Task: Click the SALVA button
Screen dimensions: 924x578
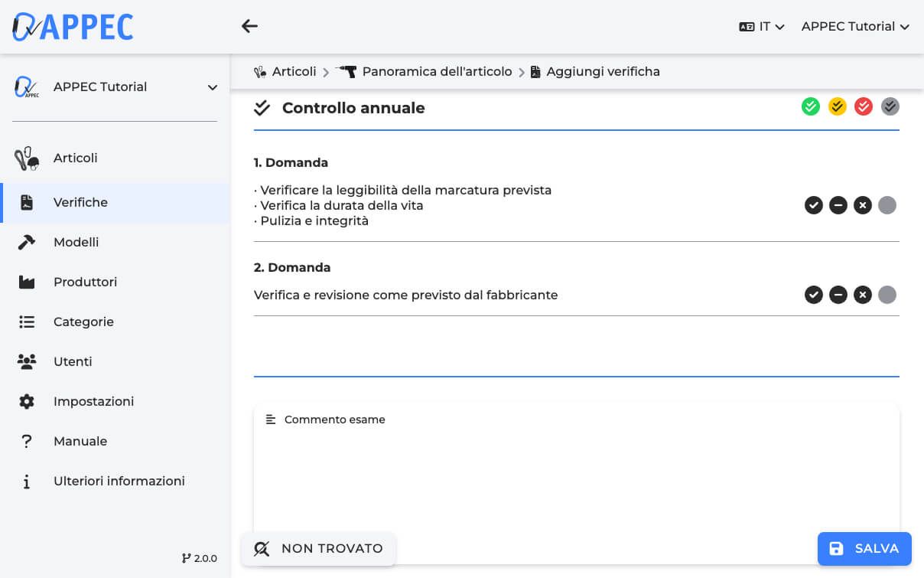Action: (x=864, y=548)
